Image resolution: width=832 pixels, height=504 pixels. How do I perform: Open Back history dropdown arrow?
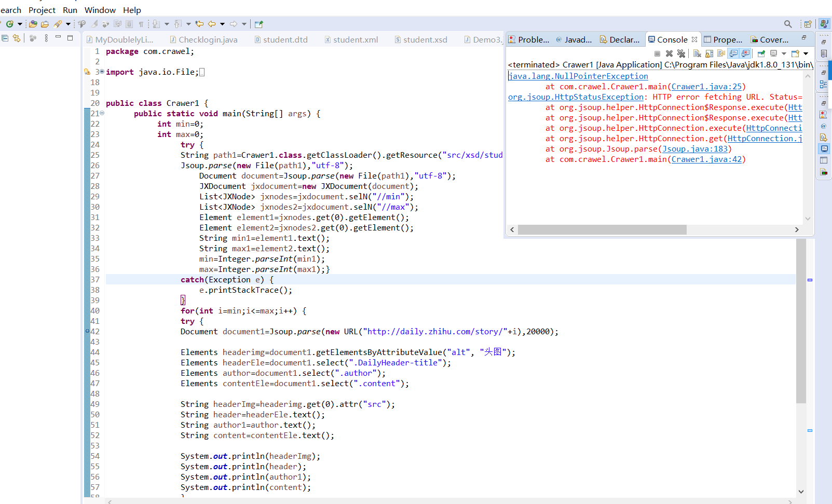click(x=222, y=24)
